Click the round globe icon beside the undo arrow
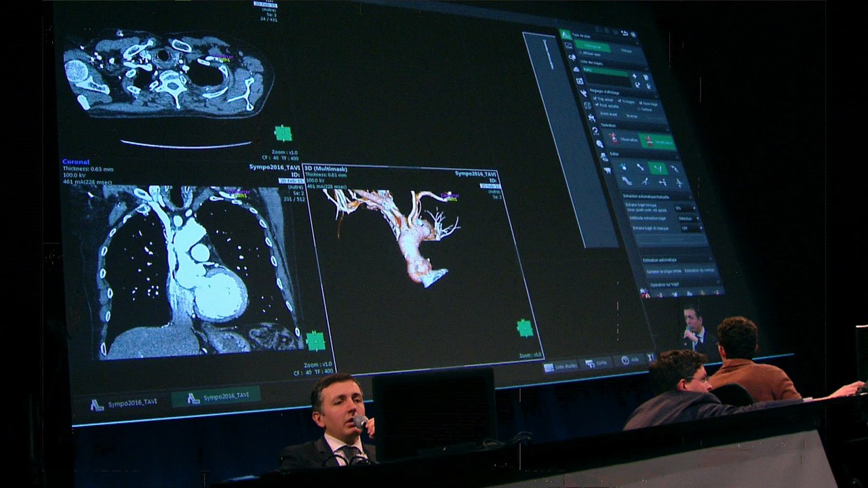The height and width of the screenshot is (488, 868). coord(633,34)
